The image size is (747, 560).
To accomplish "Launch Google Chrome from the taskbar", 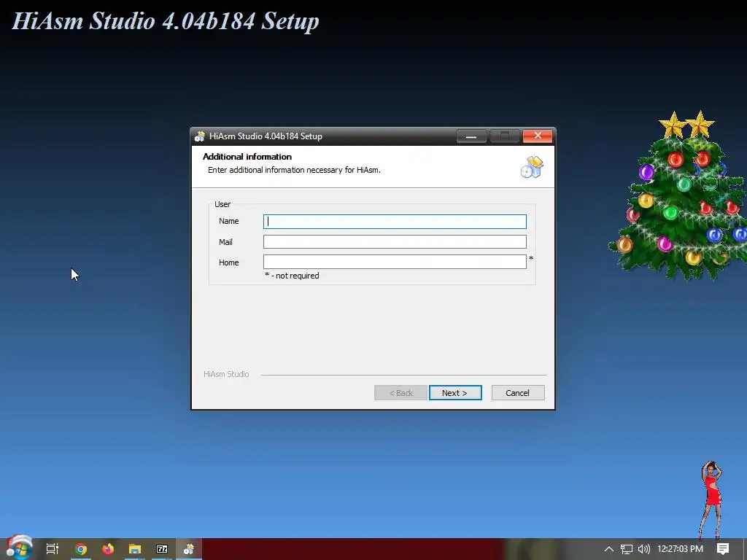I will 81,549.
